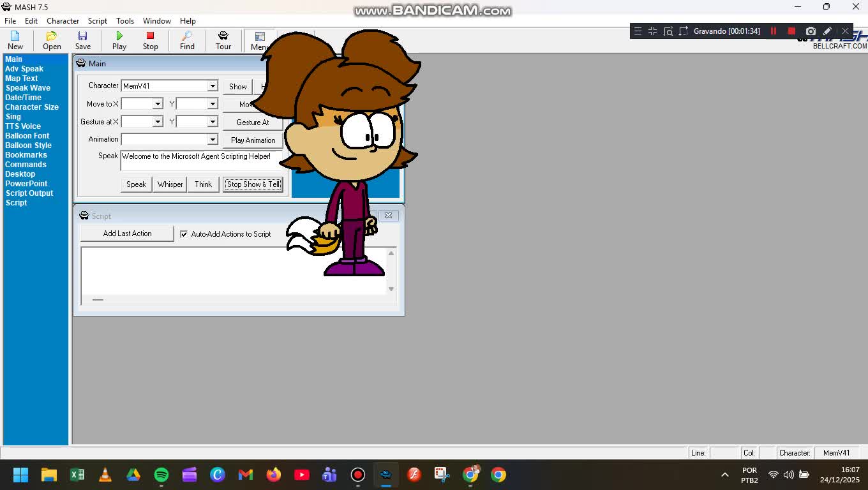Open Snipping Tool from taskbar
Image resolution: width=868 pixels, height=490 pixels.
(x=442, y=475)
